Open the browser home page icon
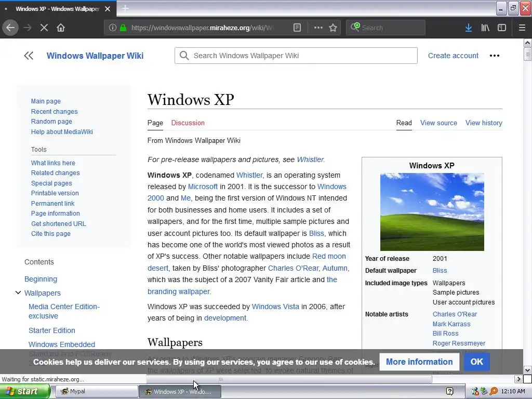This screenshot has width=532, height=399. (61, 28)
